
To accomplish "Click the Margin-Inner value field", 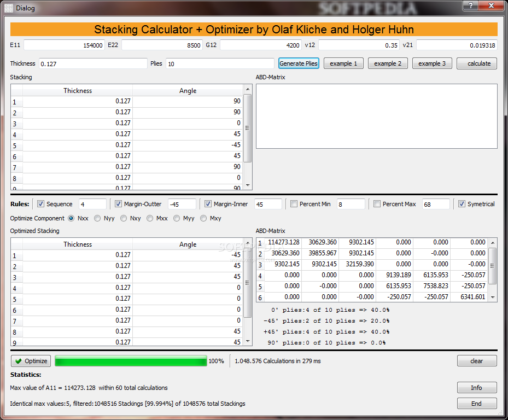I will [268, 204].
